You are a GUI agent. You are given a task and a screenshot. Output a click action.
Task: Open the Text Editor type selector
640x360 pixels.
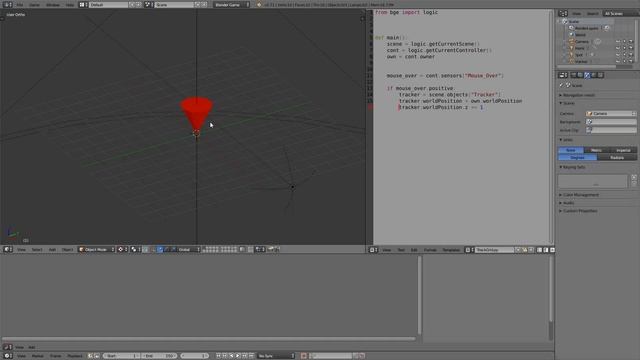click(373, 250)
